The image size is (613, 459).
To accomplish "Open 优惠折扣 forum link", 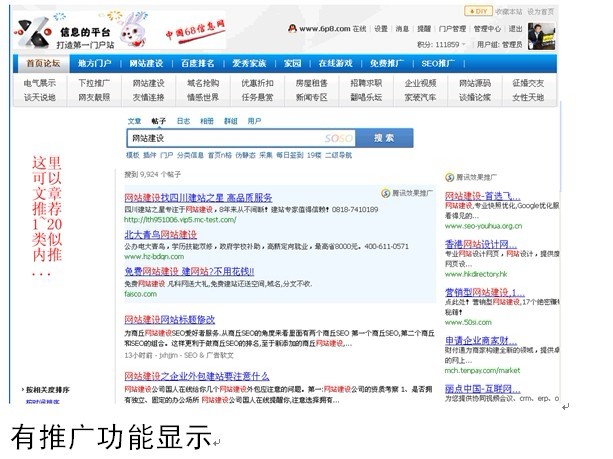I will tap(257, 83).
